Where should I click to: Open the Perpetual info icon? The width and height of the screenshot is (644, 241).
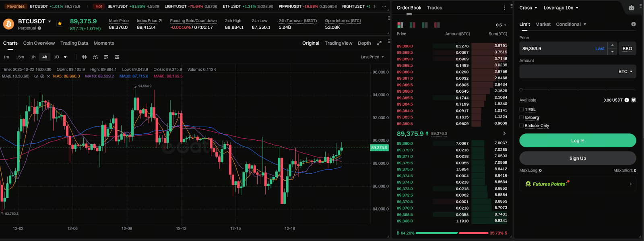pos(39,28)
